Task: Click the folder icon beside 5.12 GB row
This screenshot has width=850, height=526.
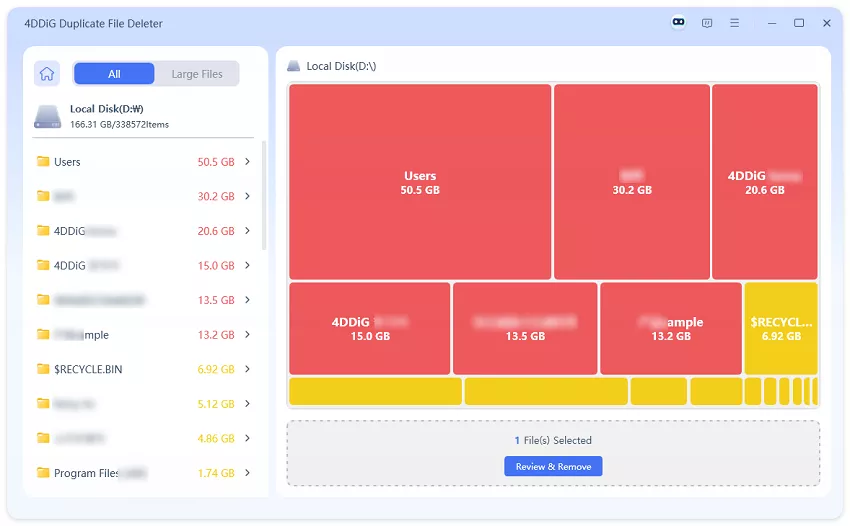Action: pyautogui.click(x=43, y=403)
